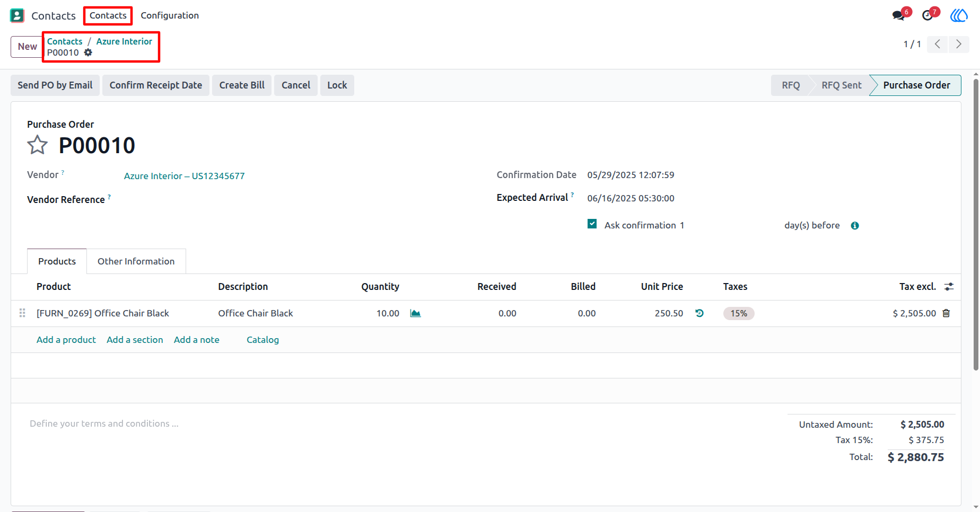Click the New button

point(27,47)
